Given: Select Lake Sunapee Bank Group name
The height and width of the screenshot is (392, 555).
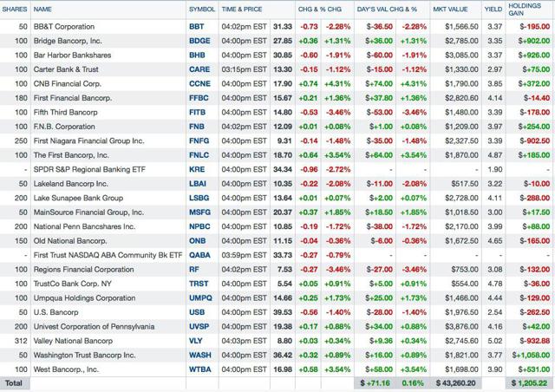Looking at the screenshot, I should 78,198.
